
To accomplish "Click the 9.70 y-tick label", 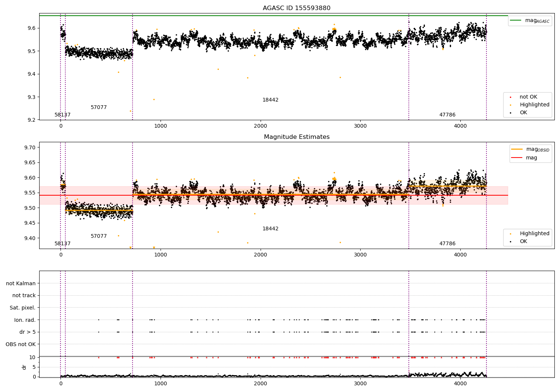I will pos(30,147).
